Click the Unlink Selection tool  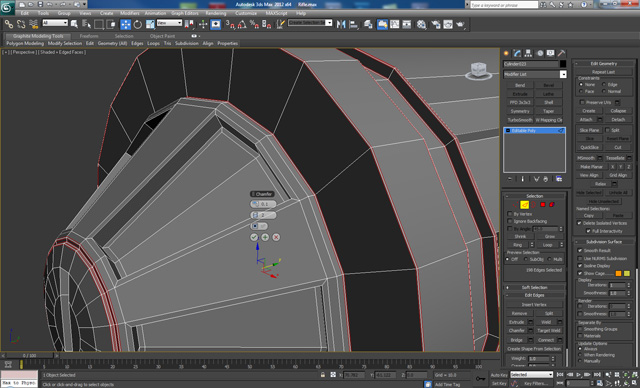[x=21, y=24]
